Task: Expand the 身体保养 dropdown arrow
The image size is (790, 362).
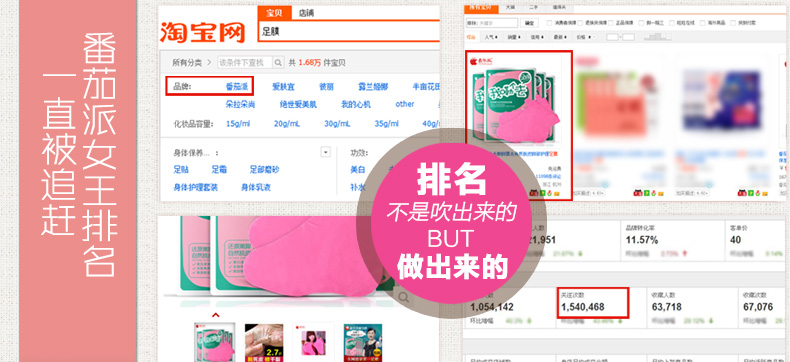Action: pyautogui.click(x=325, y=152)
